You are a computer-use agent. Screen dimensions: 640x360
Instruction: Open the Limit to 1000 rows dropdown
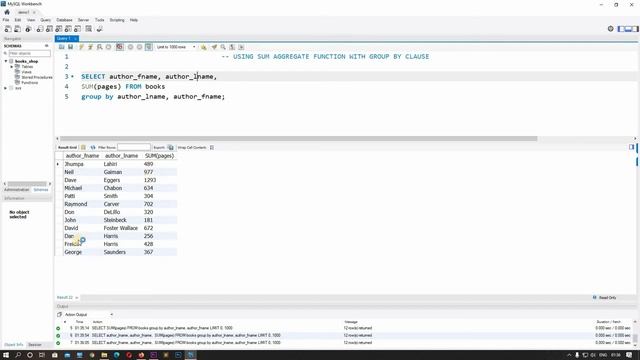tap(176, 47)
